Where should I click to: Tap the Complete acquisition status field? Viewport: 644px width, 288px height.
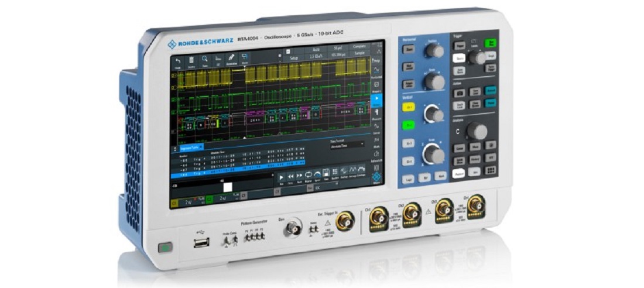point(359,46)
